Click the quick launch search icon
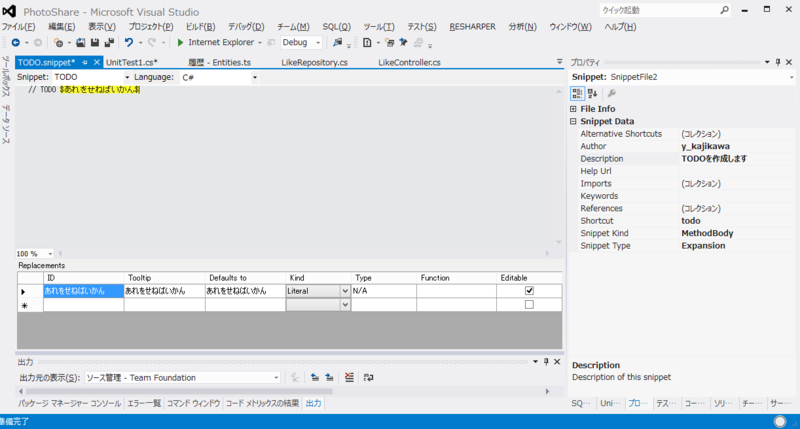Image resolution: width=800 pixels, height=429 pixels. click(x=724, y=10)
